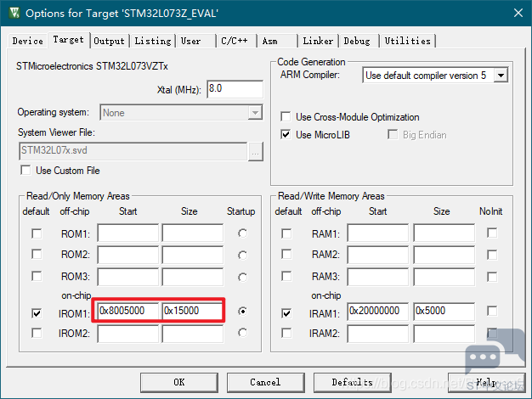Click the ROM3 Size field
Viewport: 532px width, 399px height.
coord(193,277)
